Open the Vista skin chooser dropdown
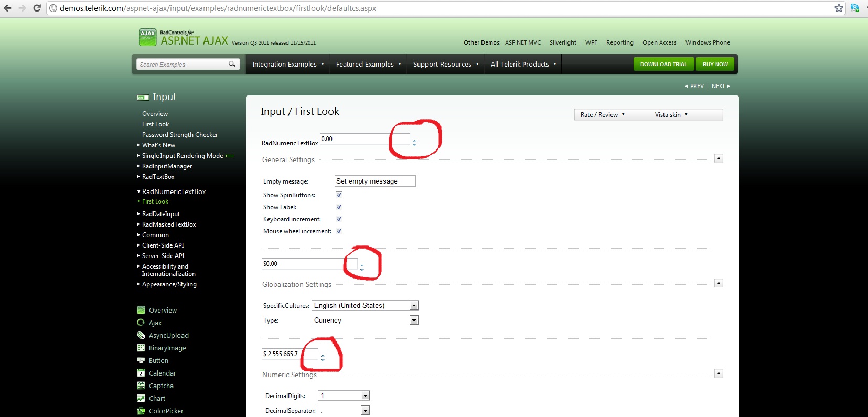Image resolution: width=868 pixels, height=417 pixels. click(x=671, y=115)
